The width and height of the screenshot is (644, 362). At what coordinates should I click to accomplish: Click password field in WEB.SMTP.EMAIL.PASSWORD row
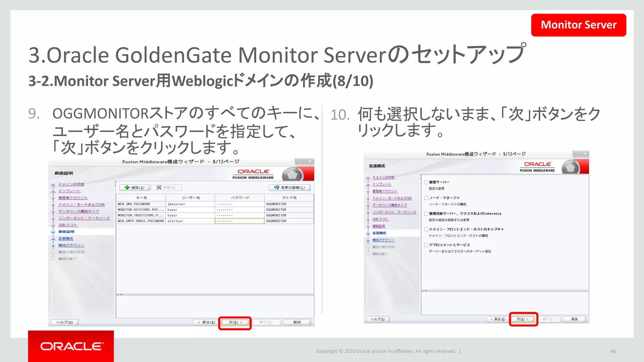click(240, 221)
